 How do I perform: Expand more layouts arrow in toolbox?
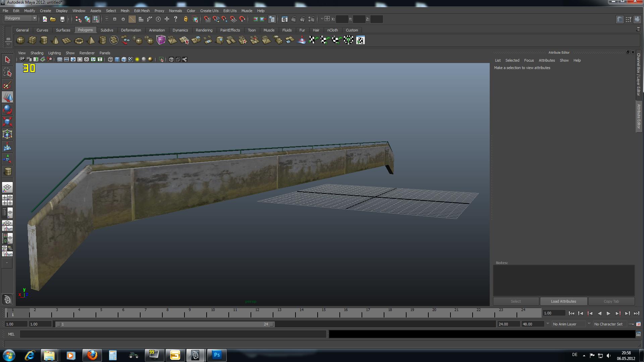pyautogui.click(x=7, y=263)
